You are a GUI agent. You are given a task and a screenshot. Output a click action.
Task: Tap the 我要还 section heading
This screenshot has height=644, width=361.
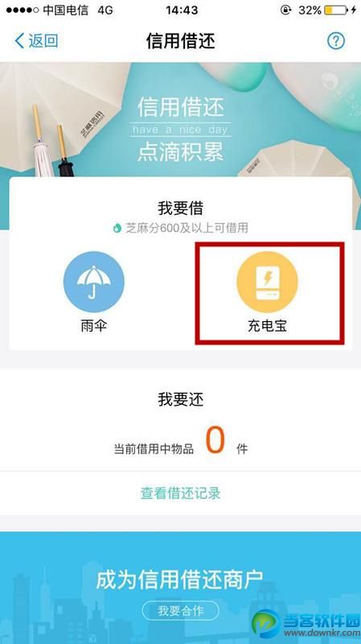(180, 399)
